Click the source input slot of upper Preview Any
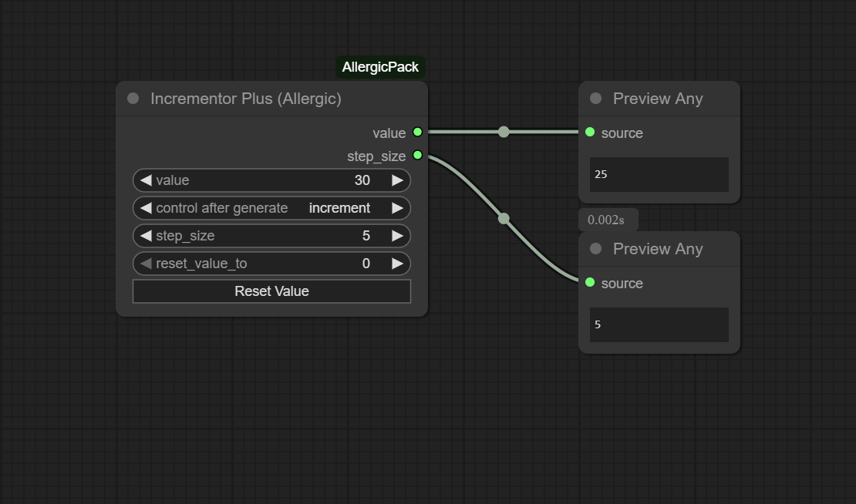The width and height of the screenshot is (856, 504). click(590, 132)
